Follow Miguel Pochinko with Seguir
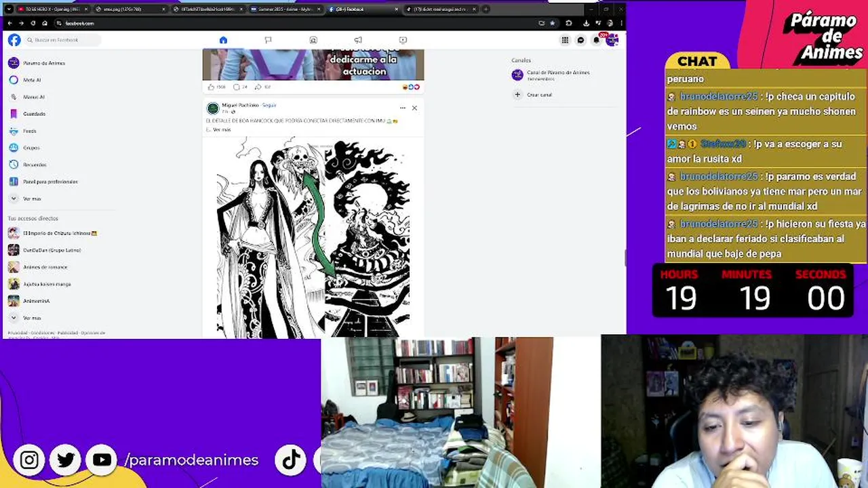 [x=269, y=105]
